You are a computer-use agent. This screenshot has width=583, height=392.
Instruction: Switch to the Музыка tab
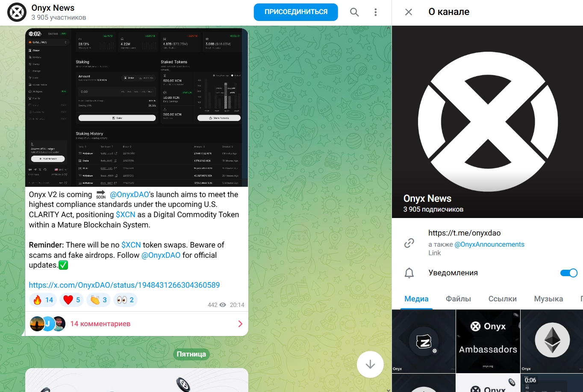click(548, 299)
